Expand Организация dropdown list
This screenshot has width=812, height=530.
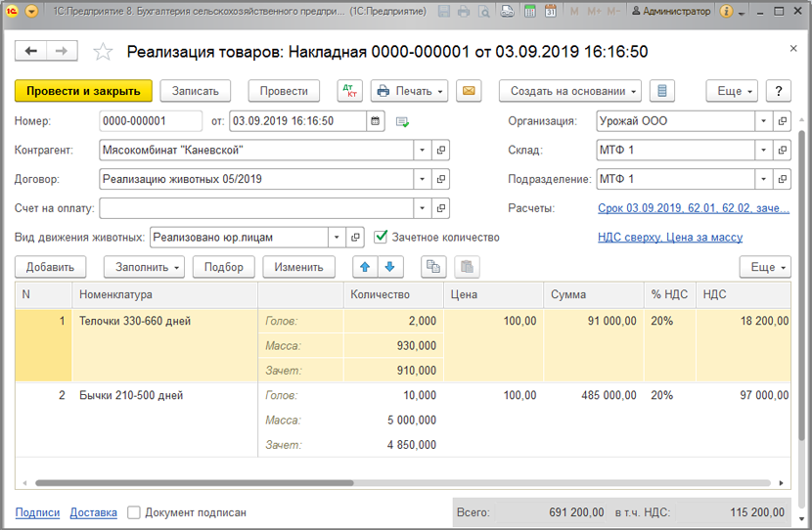click(x=763, y=121)
